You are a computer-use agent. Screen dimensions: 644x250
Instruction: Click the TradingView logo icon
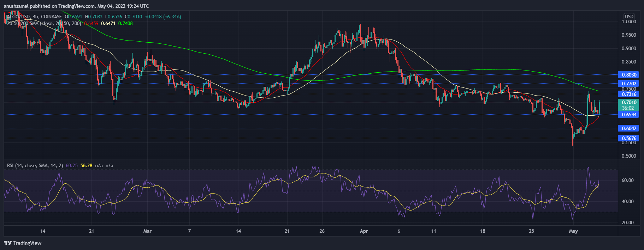pos(8,243)
